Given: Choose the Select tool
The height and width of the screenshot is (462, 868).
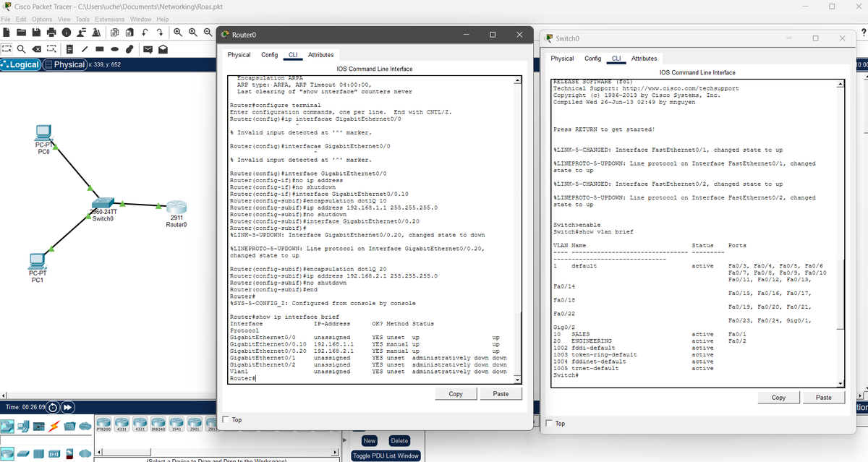Looking at the screenshot, I should pos(7,48).
